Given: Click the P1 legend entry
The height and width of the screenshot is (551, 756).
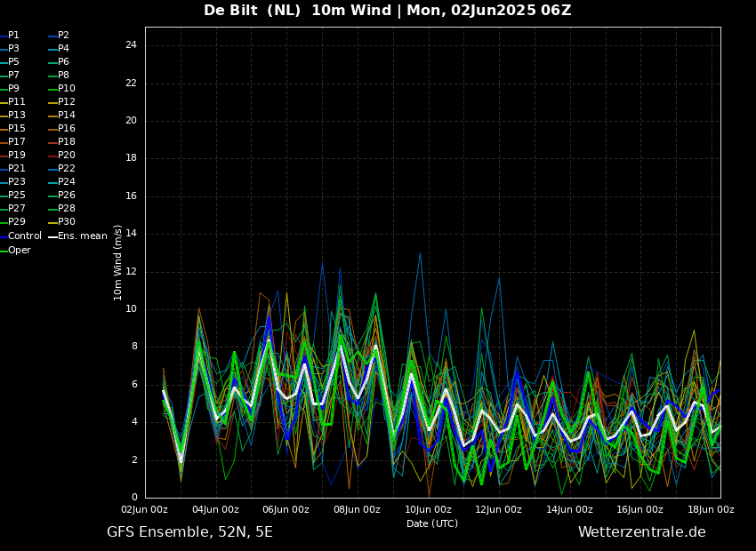Looking at the screenshot, I should point(13,36).
